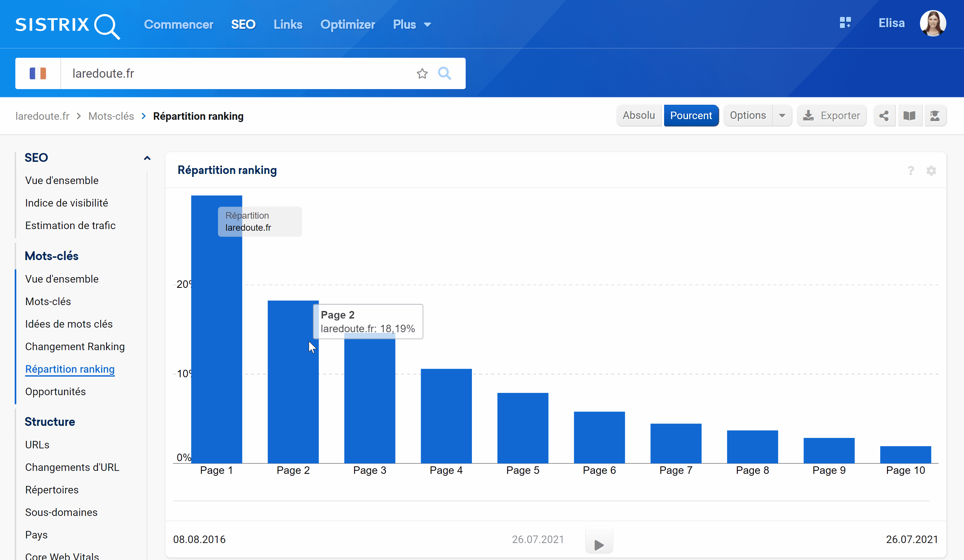Screen dimensions: 964x560
Task: Open Changements d'URL
Action: [x=72, y=468]
